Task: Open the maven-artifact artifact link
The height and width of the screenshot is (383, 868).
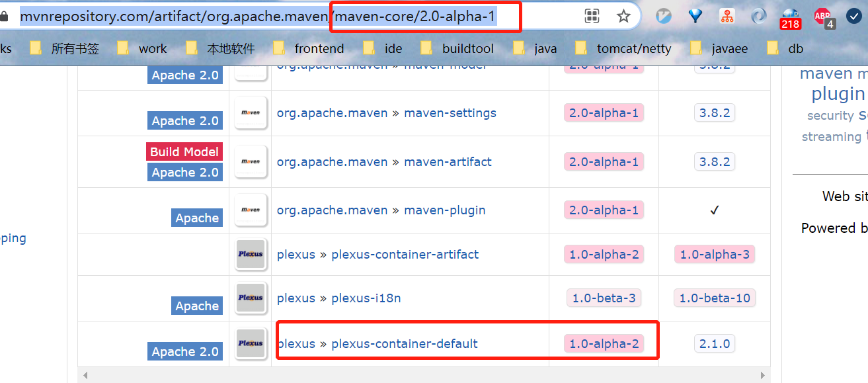Action: pos(448,161)
